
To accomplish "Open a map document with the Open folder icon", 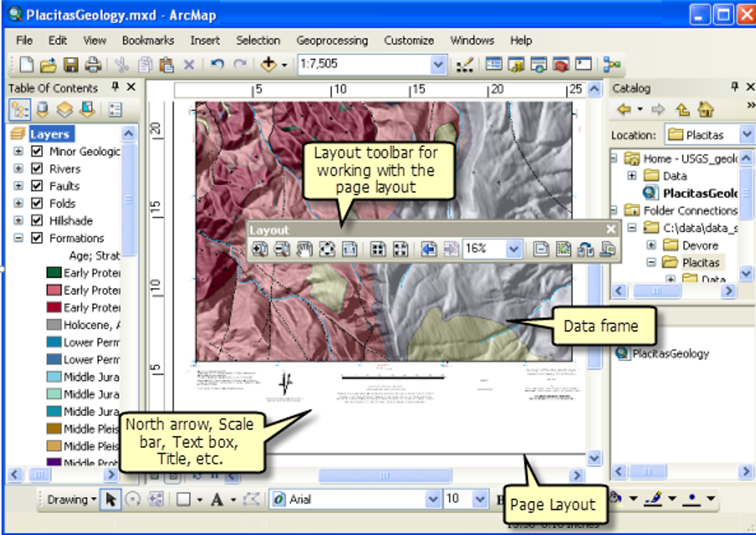I will 48,64.
